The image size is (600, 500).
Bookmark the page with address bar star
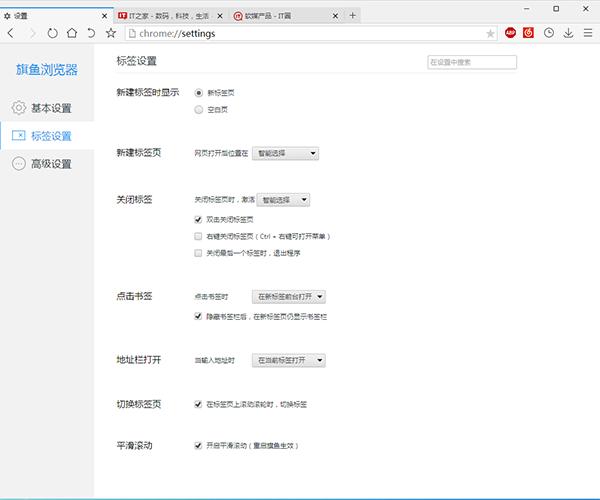point(490,33)
